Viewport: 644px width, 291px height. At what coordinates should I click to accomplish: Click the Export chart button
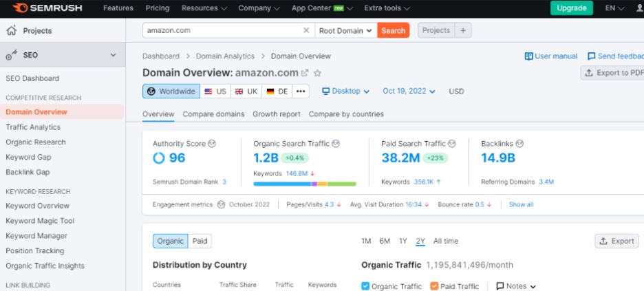[616, 241]
